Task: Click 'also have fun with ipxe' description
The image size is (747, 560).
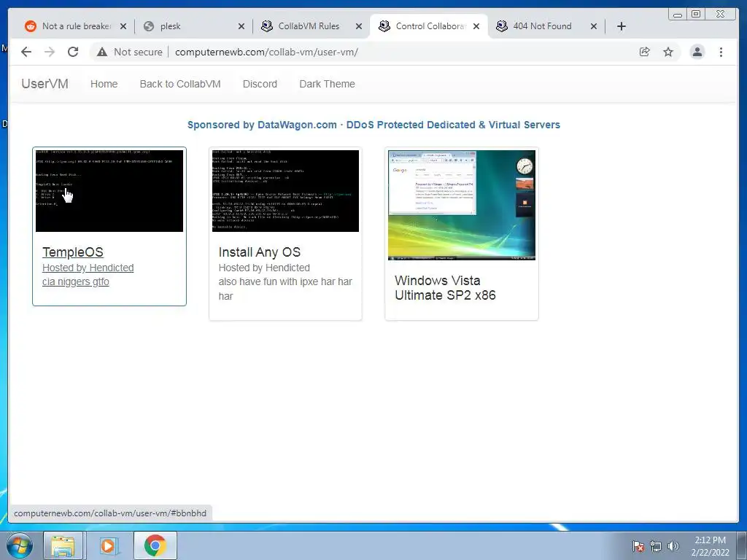Action: pos(285,289)
